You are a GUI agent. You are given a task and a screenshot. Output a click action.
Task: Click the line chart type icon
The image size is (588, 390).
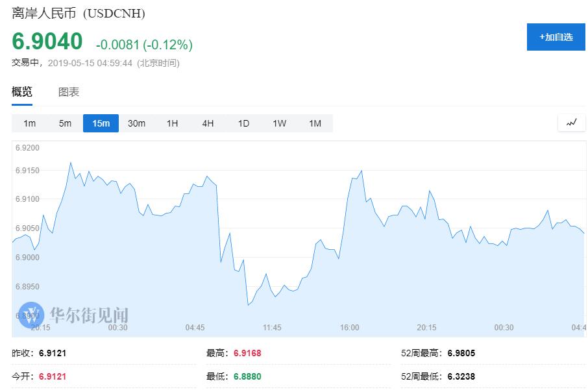[x=571, y=123]
